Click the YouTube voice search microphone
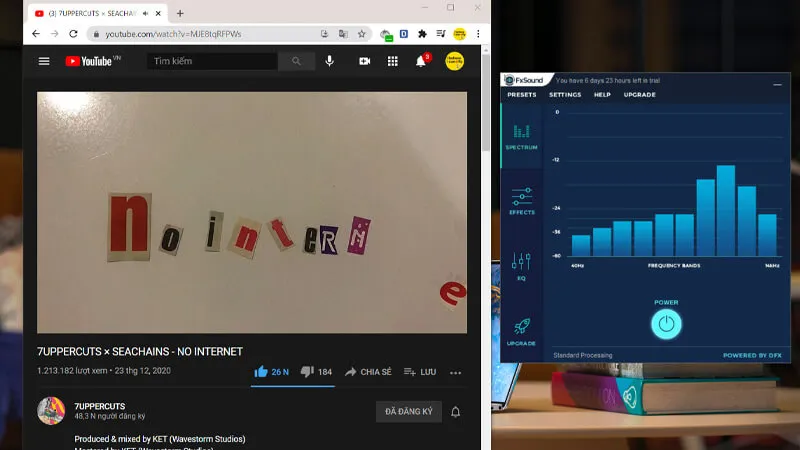Viewport: 800px width, 450px height. point(329,61)
